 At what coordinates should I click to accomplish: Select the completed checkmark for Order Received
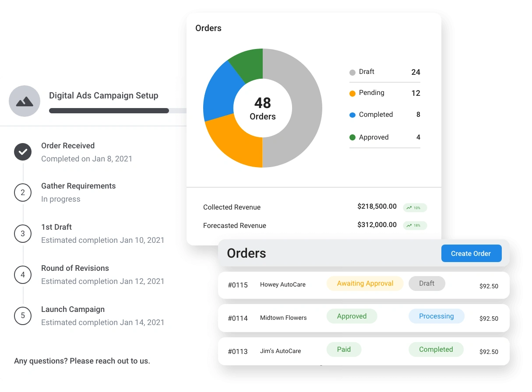pos(23,152)
